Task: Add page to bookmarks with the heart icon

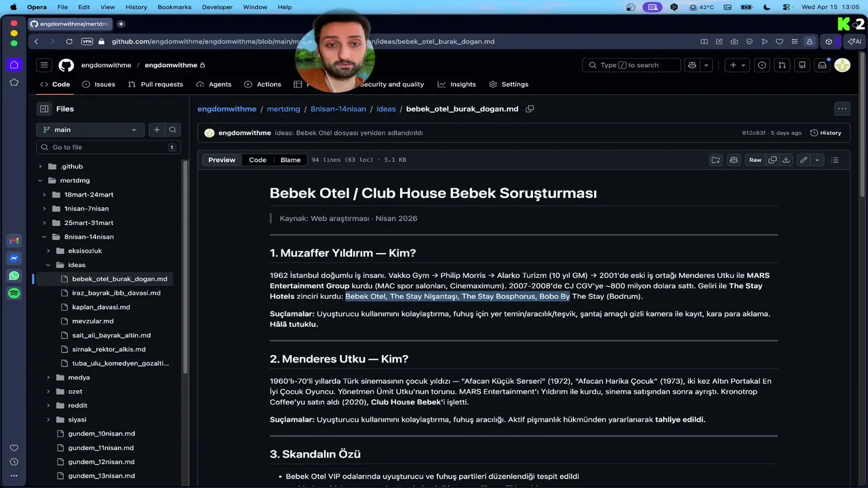Action: 780,41
